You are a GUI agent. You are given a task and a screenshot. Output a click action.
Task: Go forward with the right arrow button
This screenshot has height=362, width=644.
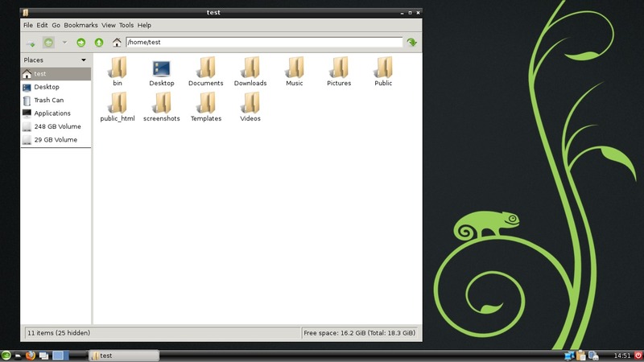81,43
